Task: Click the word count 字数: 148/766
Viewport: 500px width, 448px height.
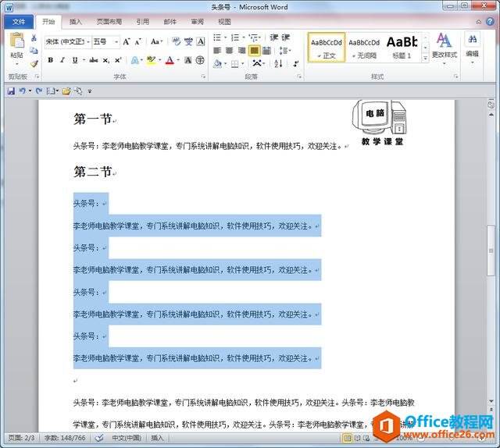Action: 65,438
